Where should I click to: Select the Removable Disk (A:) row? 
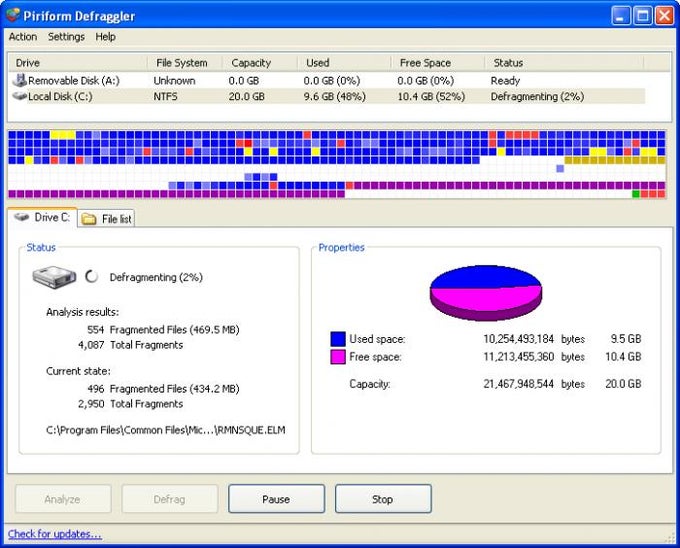pos(327,81)
